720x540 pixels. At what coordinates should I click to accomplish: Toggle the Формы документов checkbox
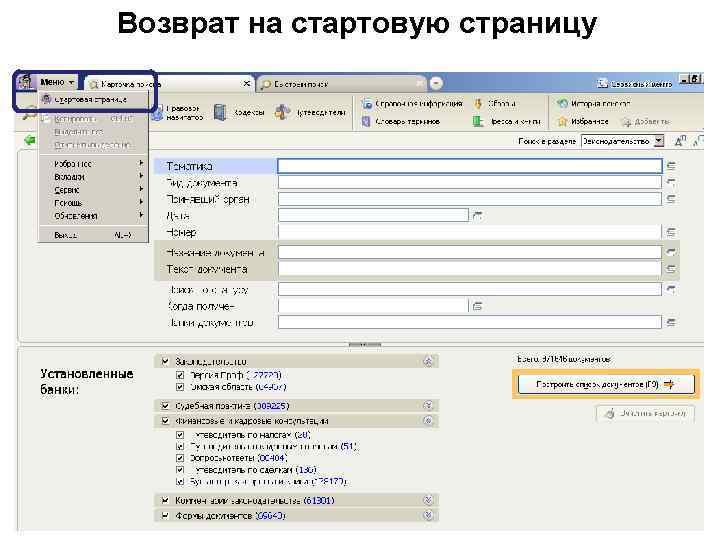[x=165, y=516]
